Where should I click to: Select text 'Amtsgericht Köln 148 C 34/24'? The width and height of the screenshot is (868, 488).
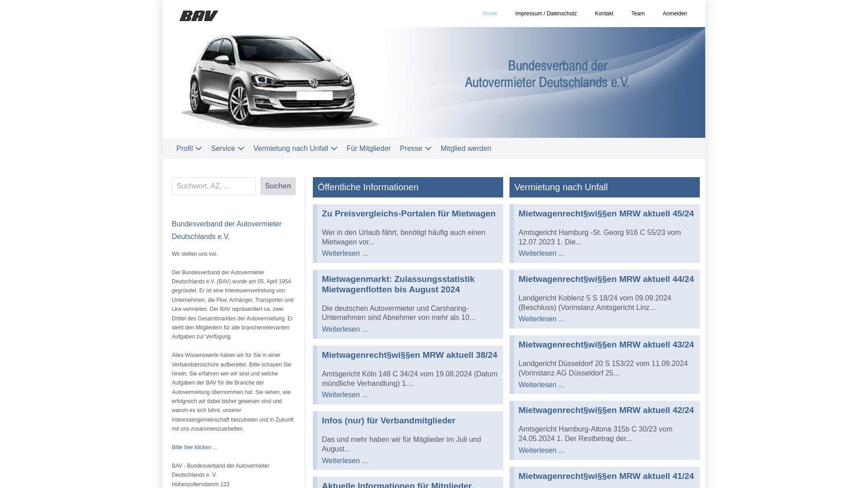pyautogui.click(x=369, y=374)
